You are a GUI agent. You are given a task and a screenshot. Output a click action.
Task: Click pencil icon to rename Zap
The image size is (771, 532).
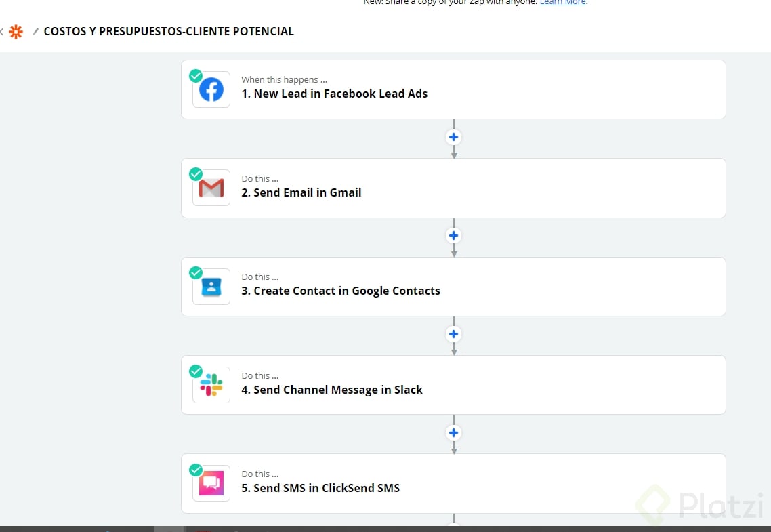click(x=36, y=31)
